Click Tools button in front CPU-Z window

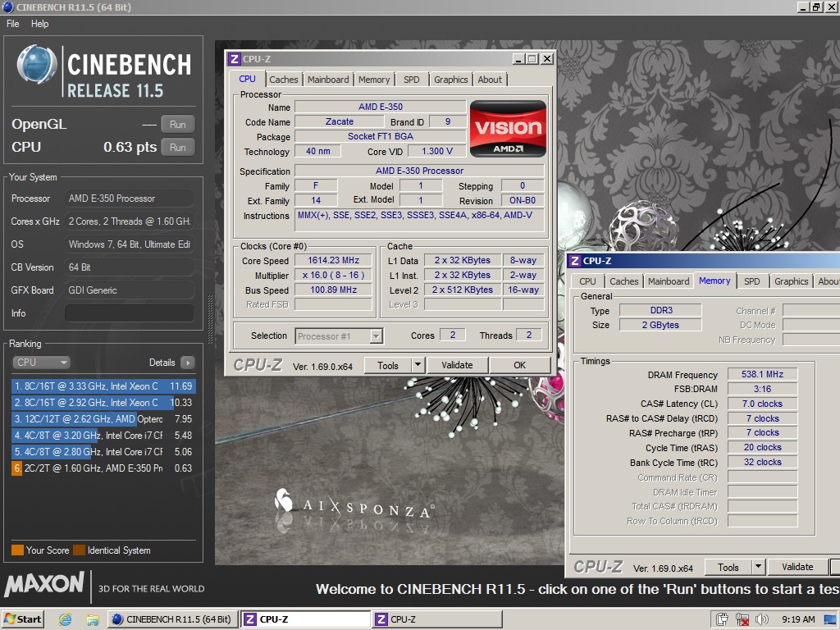388,365
